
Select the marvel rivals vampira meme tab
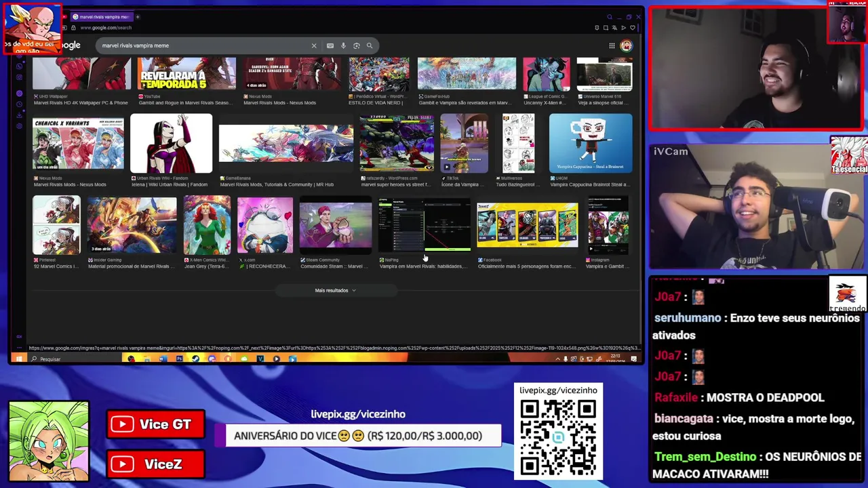click(102, 16)
